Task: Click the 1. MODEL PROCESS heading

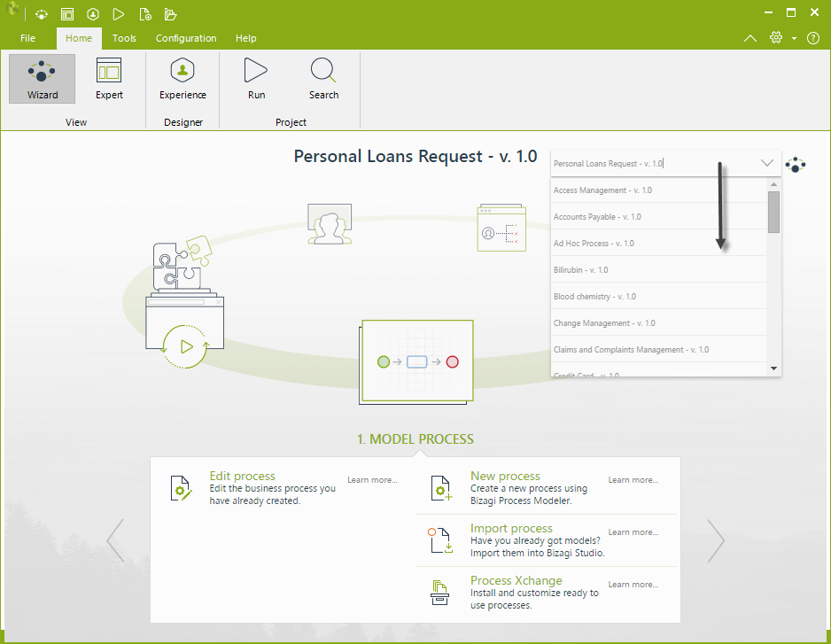Action: [415, 438]
